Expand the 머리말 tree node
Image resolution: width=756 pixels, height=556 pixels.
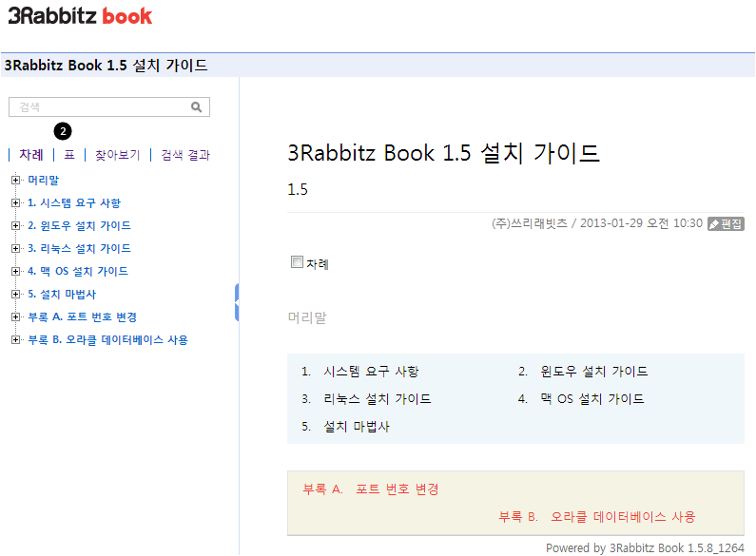[x=15, y=180]
